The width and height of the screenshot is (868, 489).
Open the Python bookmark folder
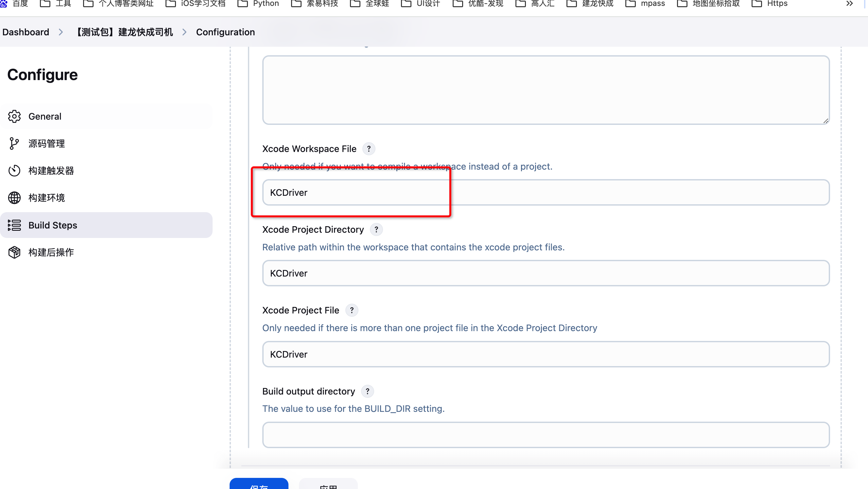click(258, 4)
